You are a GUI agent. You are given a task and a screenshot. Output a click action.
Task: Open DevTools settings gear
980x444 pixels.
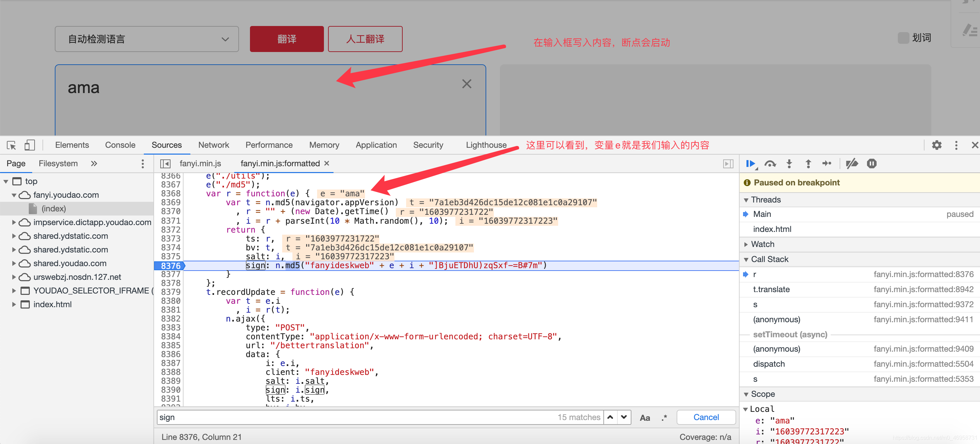936,145
